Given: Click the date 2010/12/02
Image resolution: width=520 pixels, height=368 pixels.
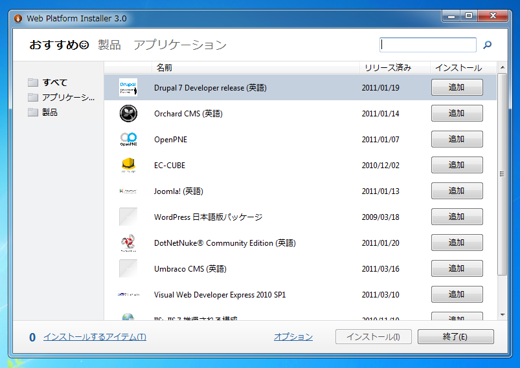Looking at the screenshot, I should click(381, 165).
